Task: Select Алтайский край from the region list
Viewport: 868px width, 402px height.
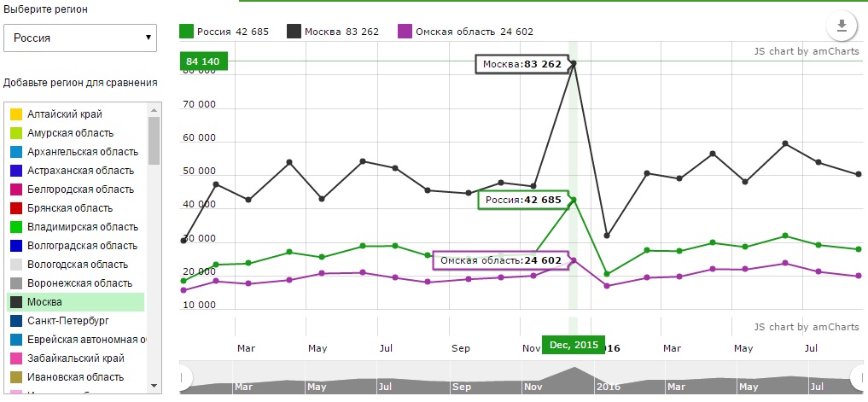Action: [65, 114]
